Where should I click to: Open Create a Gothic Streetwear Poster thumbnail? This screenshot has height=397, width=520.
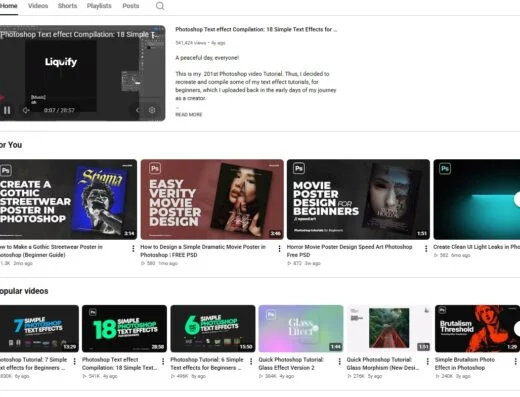coord(68,199)
